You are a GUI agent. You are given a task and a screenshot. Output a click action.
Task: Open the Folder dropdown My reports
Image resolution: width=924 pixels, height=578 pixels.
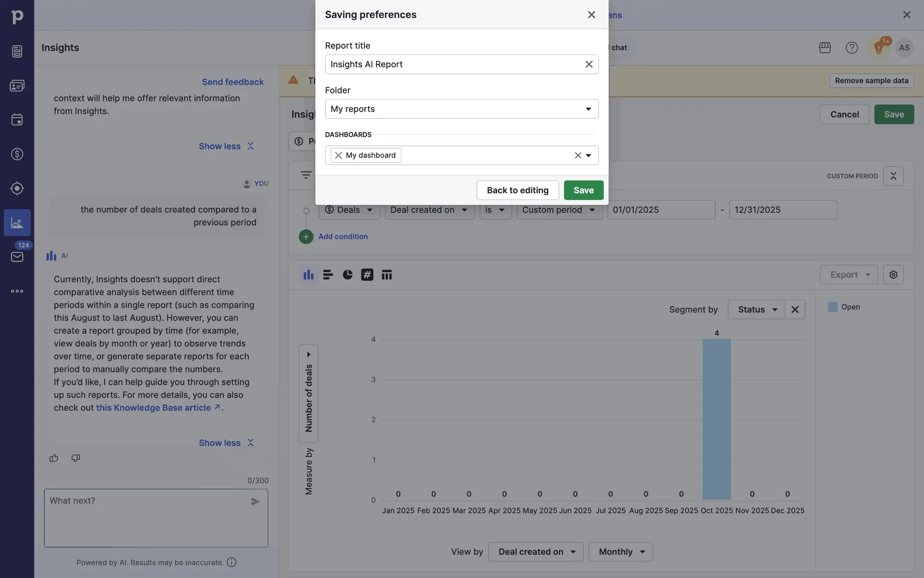click(461, 109)
